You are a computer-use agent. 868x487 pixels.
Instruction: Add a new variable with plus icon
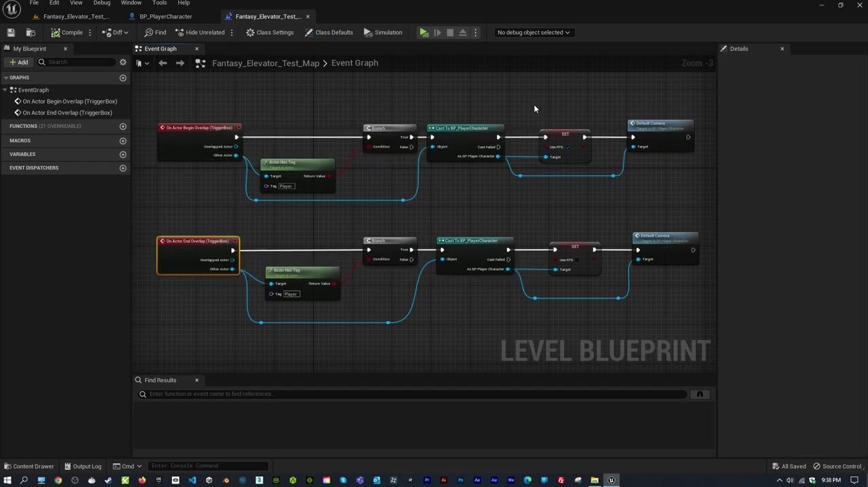click(x=123, y=154)
